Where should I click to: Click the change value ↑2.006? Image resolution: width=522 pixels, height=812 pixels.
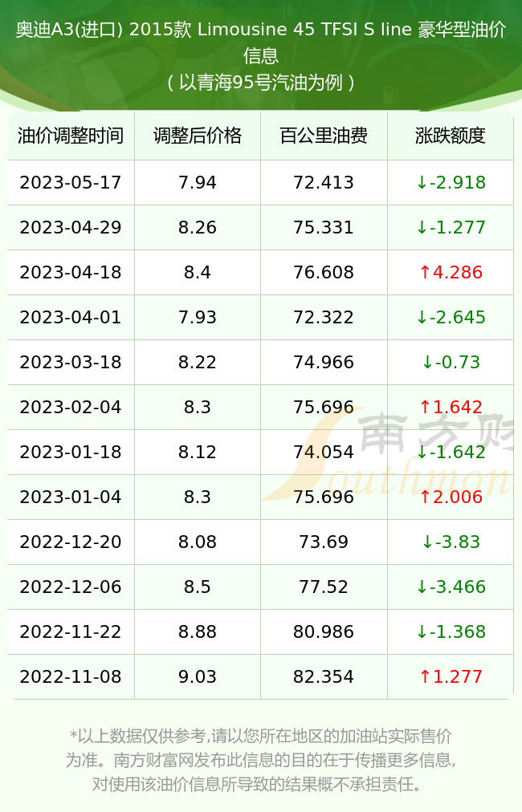pyautogui.click(x=451, y=497)
